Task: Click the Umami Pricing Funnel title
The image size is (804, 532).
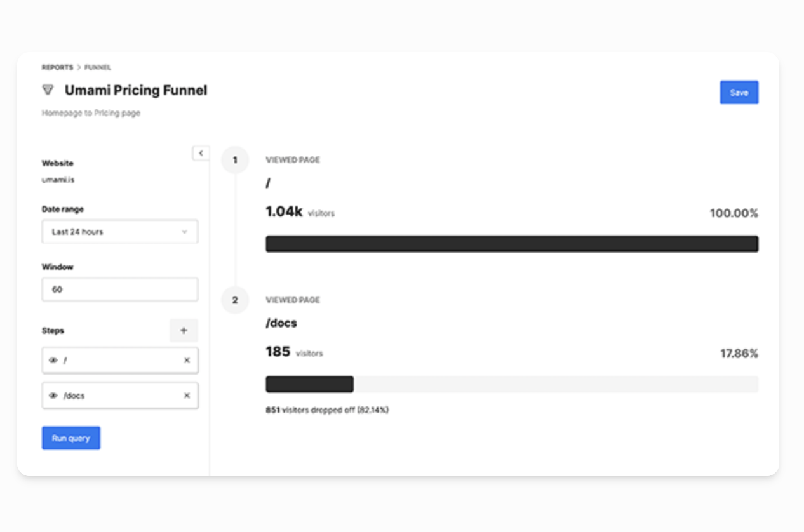Action: coord(136,90)
